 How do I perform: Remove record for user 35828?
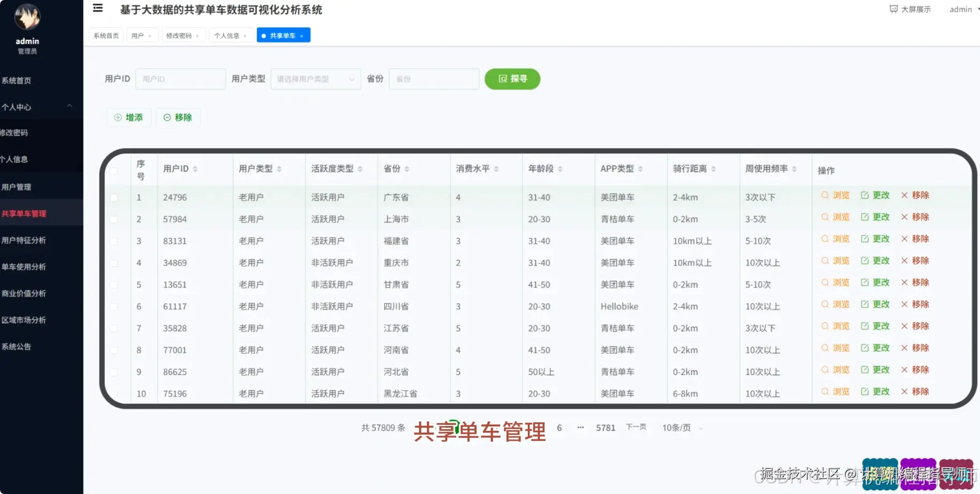point(915,326)
